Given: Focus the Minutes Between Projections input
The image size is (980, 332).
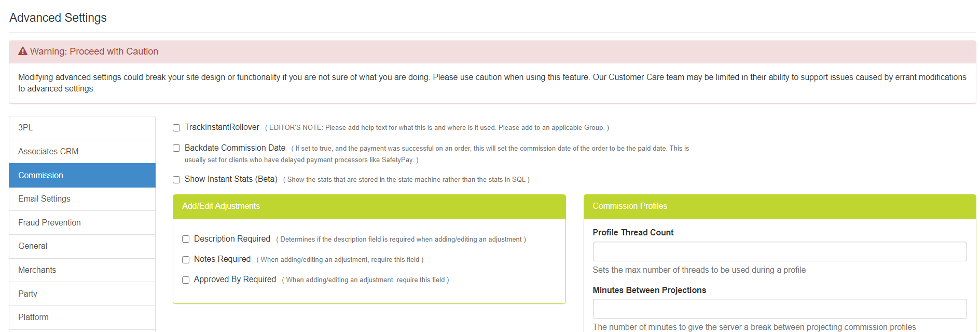Looking at the screenshot, I should [779, 309].
